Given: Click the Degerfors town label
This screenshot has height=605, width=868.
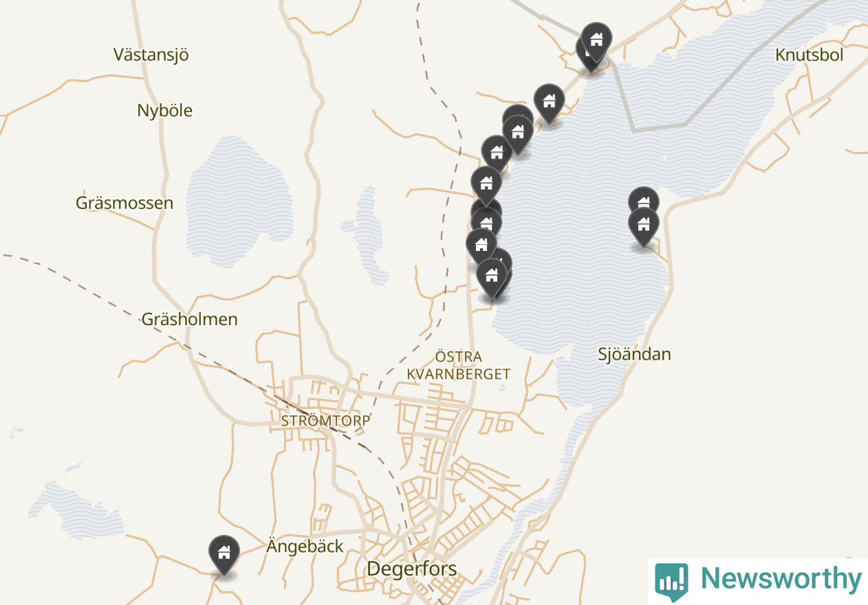Looking at the screenshot, I should click(x=411, y=569).
